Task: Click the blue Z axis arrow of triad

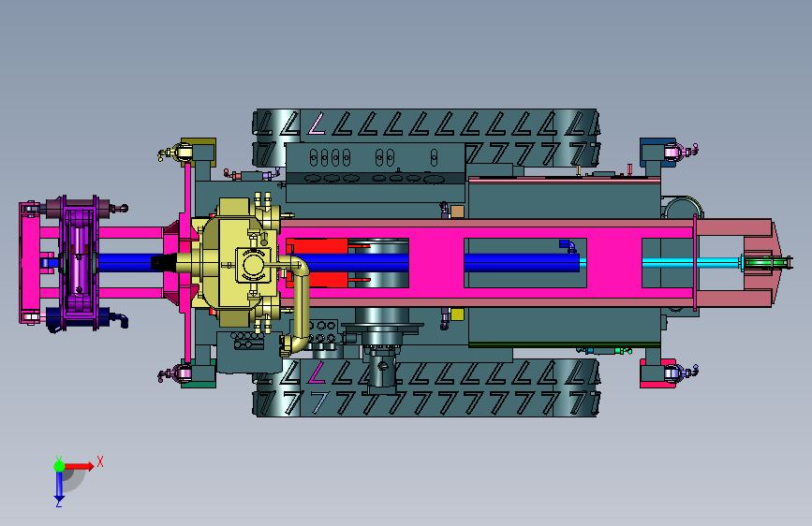Action: coord(59,487)
